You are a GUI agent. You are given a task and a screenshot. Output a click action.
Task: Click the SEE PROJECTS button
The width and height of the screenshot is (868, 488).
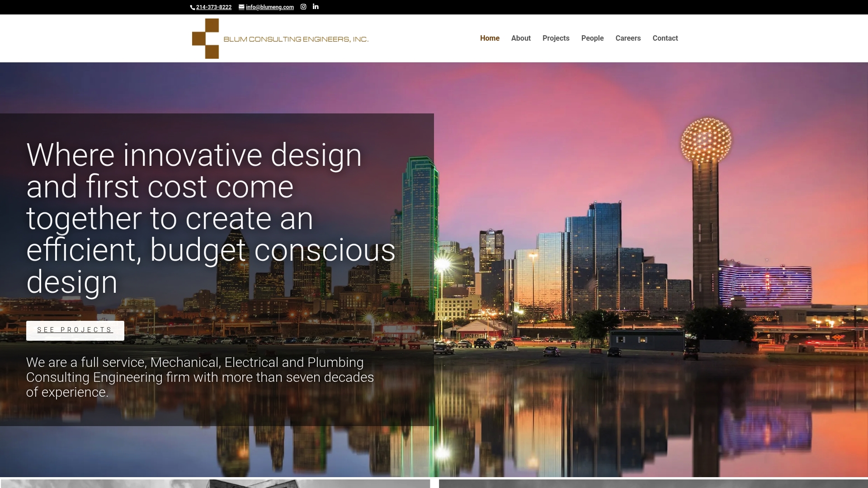point(75,330)
